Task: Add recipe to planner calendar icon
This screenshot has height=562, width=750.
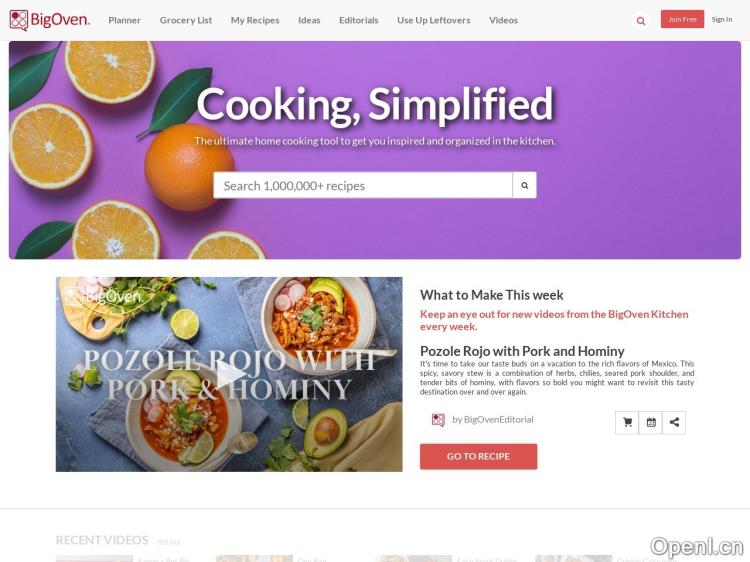Action: 651,422
